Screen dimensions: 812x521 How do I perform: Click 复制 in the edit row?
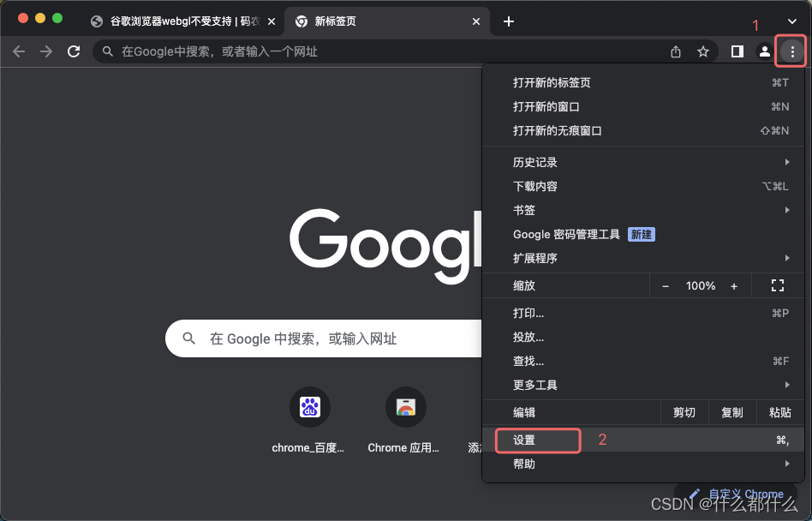[731, 412]
